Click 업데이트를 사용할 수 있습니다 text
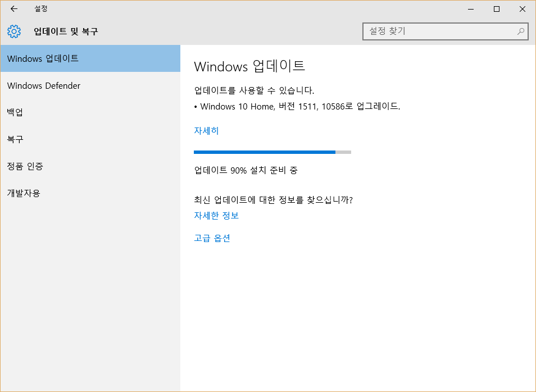Image resolution: width=536 pixels, height=392 pixels. pyautogui.click(x=254, y=90)
